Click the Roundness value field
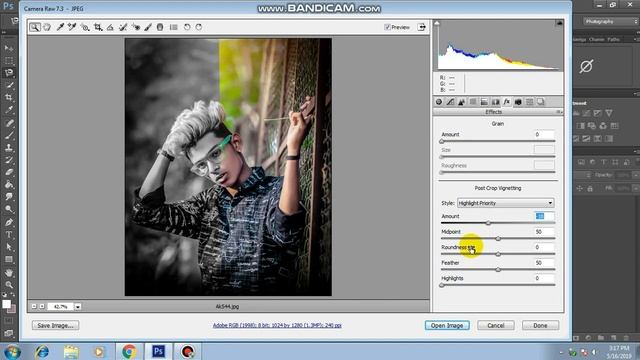This screenshot has height=360, width=640. [x=544, y=247]
